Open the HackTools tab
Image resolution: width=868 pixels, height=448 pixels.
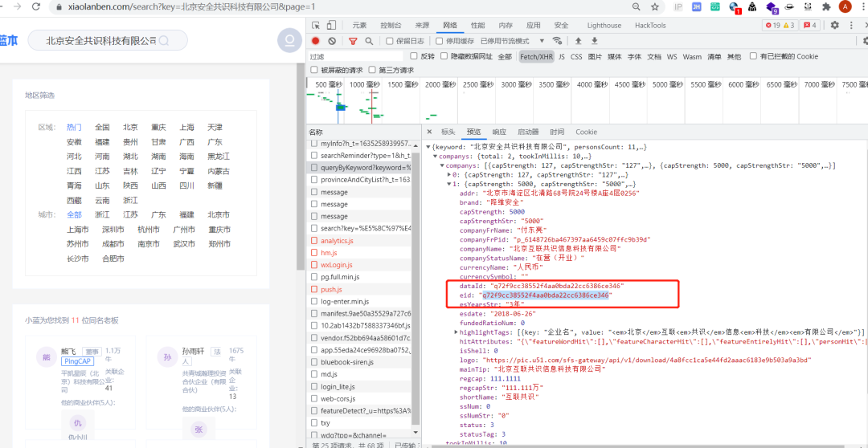point(650,26)
